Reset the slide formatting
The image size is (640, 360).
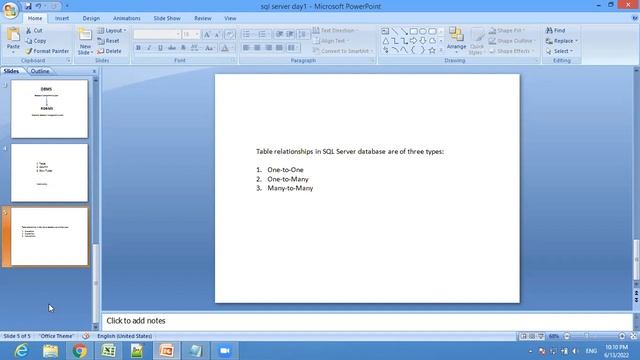pyautogui.click(x=109, y=41)
